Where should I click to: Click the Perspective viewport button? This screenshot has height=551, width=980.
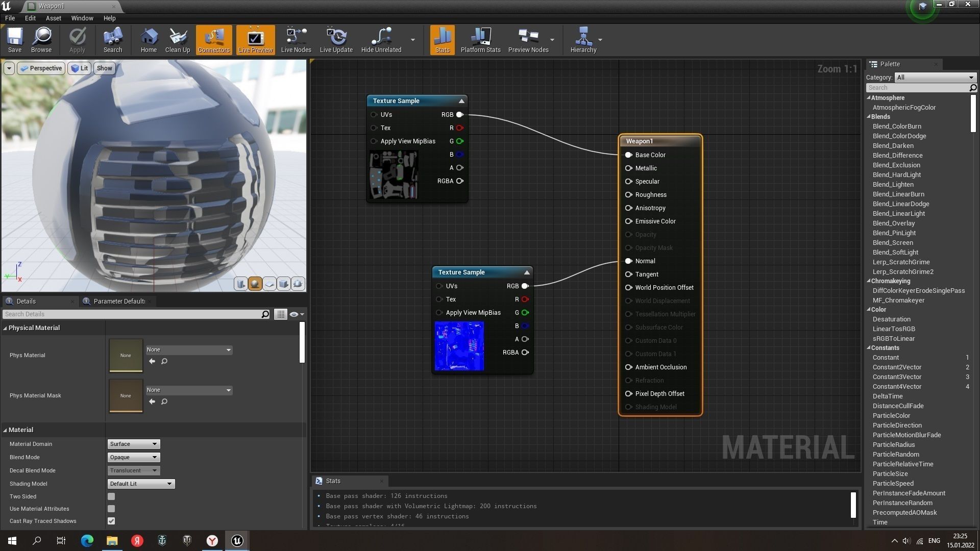pos(41,68)
